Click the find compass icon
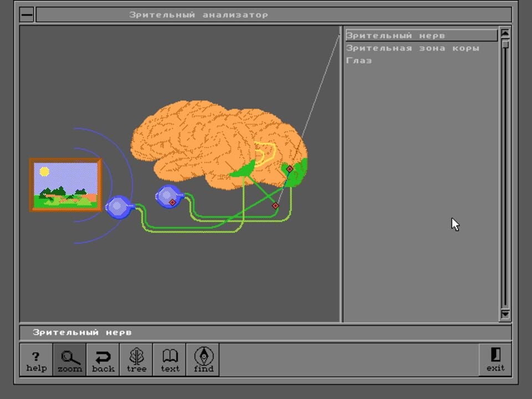 pos(203,359)
